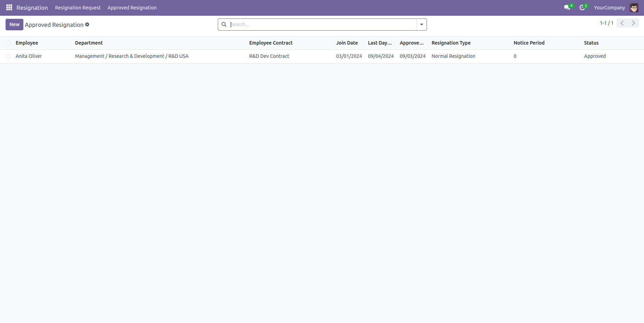Click the 1-1 / 1 pager counter
644x323 pixels.
[x=606, y=23]
